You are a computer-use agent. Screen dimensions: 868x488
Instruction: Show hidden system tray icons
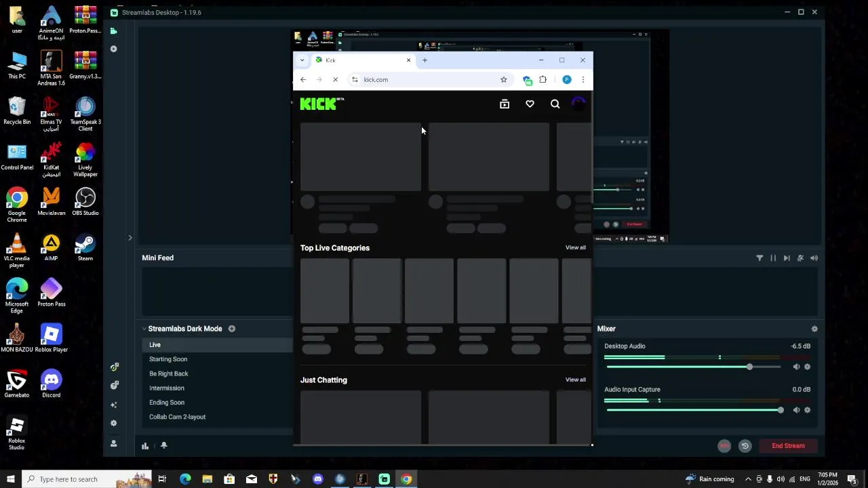click(748, 479)
